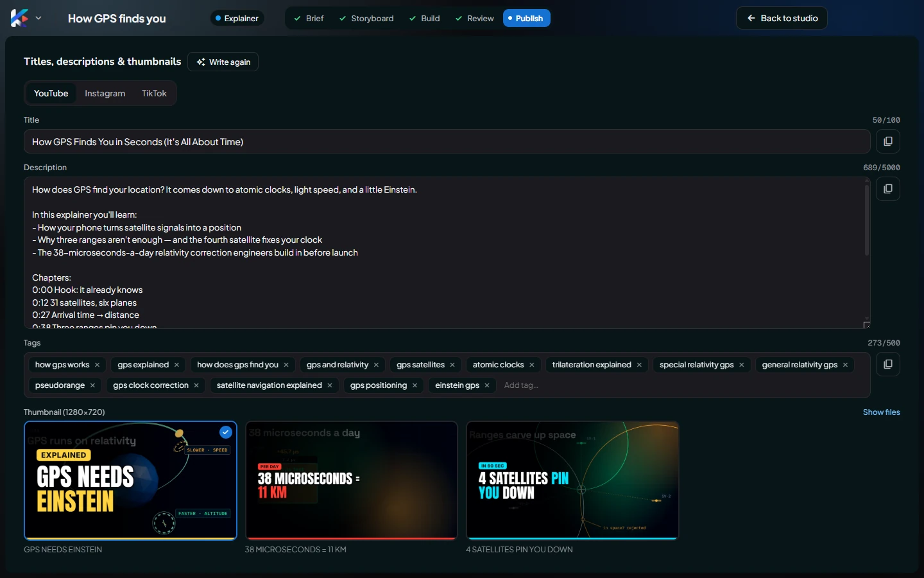This screenshot has height=578, width=924.
Task: Switch to the Instagram platform tab
Action: (105, 93)
